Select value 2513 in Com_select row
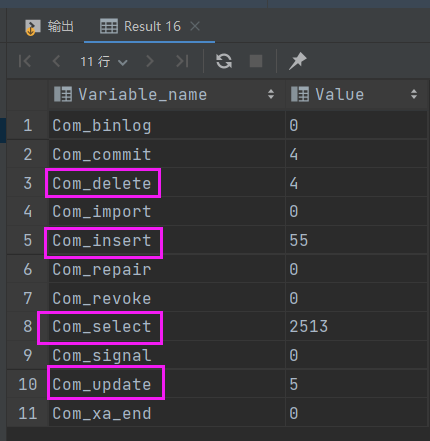Image resolution: width=430 pixels, height=441 pixels. tap(356, 326)
